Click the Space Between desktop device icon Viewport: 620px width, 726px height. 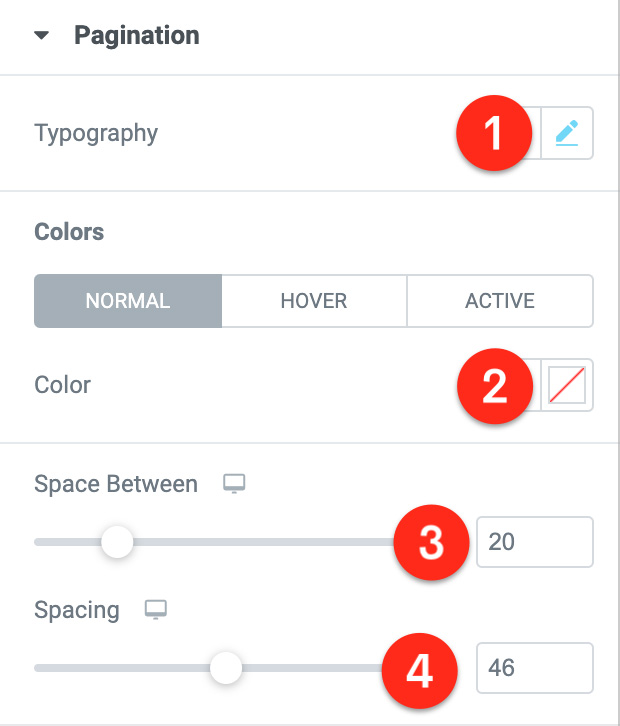pos(234,484)
